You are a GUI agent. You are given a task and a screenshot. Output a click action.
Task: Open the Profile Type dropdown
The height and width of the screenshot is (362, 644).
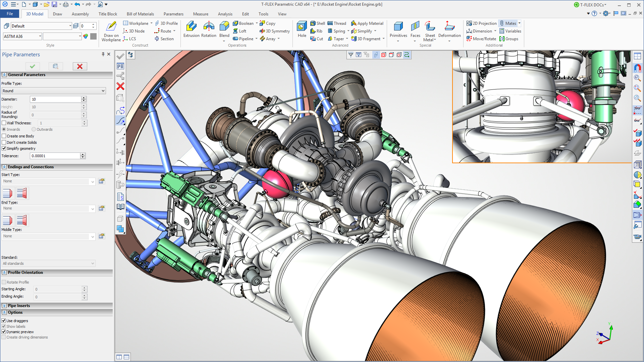coord(53,90)
